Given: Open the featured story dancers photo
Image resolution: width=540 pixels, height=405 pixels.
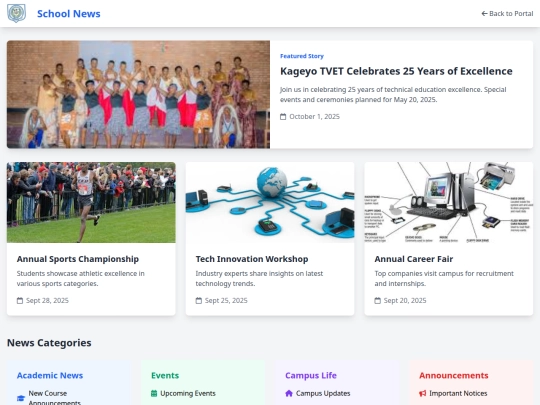Looking at the screenshot, I should (x=138, y=94).
